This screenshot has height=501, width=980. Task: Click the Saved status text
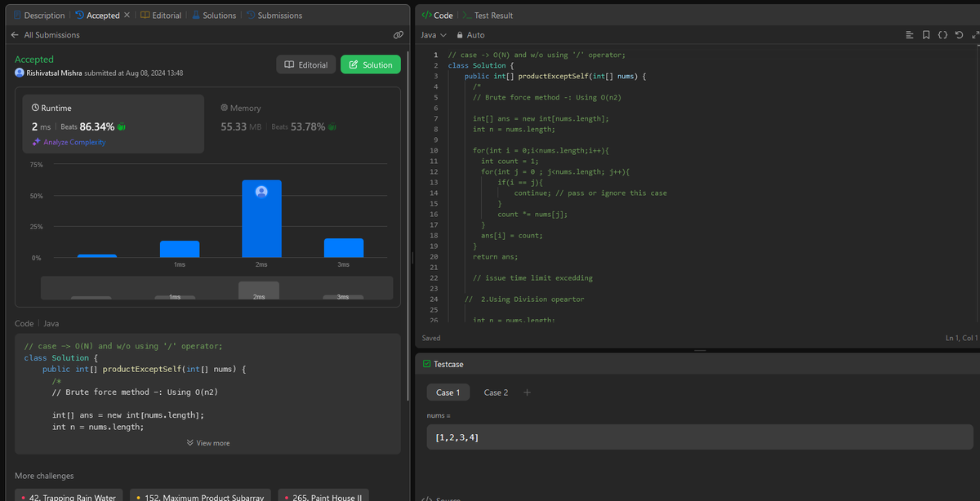tap(431, 338)
